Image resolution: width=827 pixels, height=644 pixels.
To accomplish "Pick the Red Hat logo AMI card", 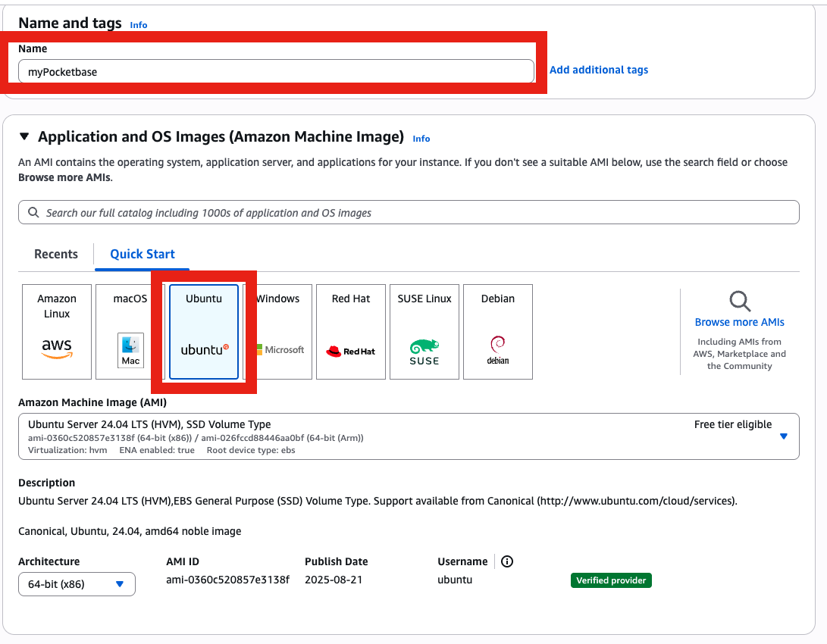I will click(350, 350).
